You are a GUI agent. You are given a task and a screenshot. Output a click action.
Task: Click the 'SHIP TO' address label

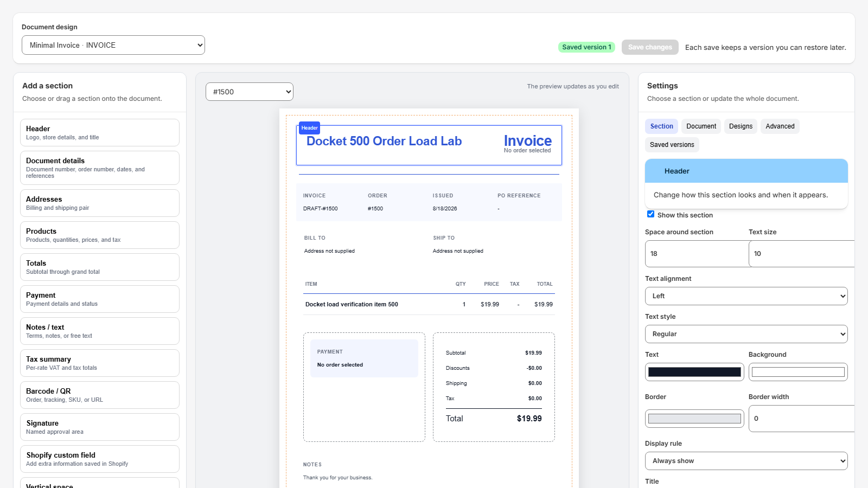pyautogui.click(x=444, y=238)
